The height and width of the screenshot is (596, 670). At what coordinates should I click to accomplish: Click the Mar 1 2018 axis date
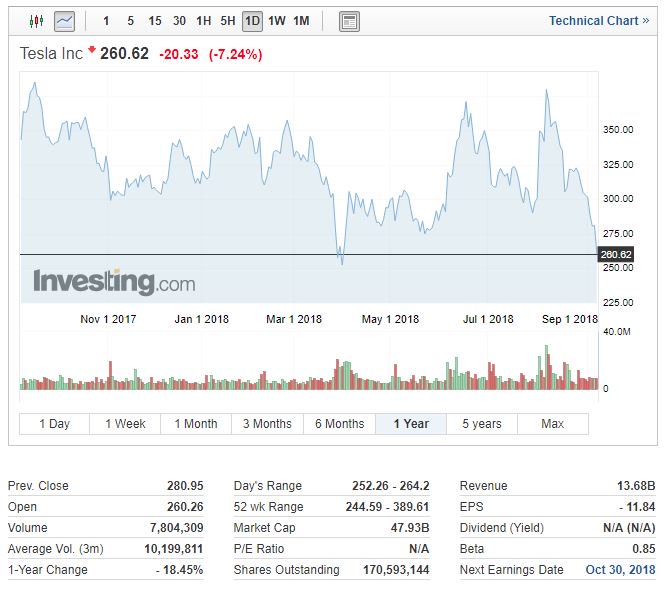click(294, 319)
